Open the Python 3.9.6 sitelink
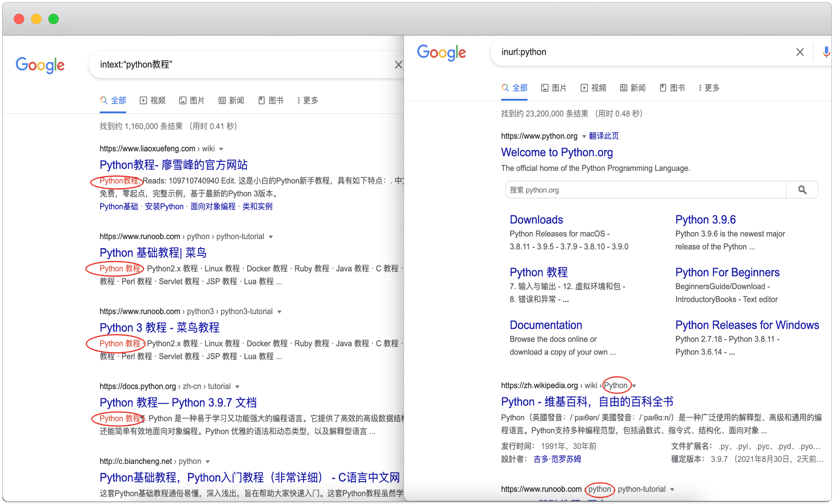The width and height of the screenshot is (834, 504). click(705, 220)
